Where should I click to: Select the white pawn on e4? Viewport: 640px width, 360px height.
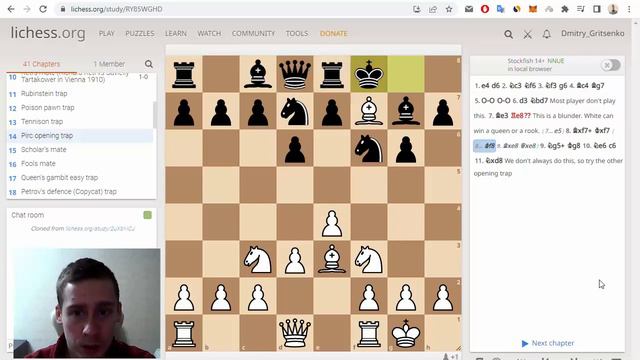pyautogui.click(x=332, y=222)
